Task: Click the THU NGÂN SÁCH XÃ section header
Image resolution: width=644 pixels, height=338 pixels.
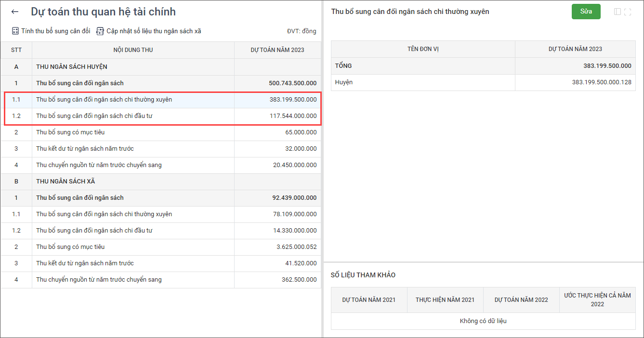Action: pyautogui.click(x=66, y=182)
